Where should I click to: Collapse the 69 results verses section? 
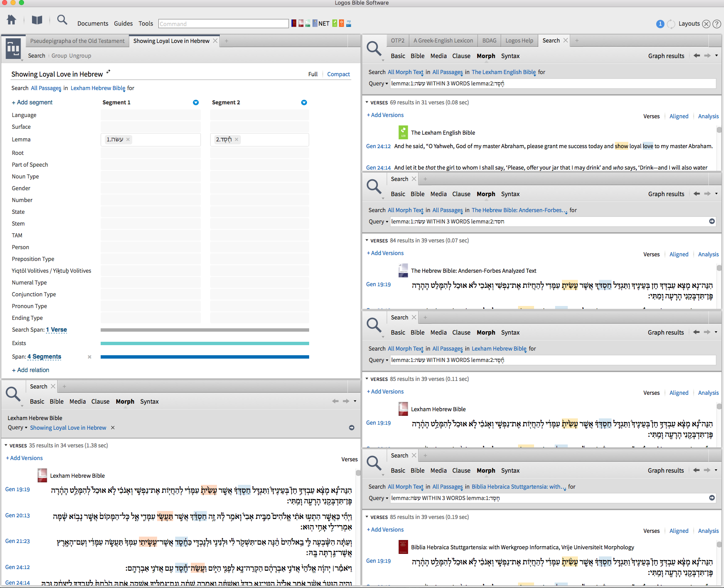coord(367,102)
